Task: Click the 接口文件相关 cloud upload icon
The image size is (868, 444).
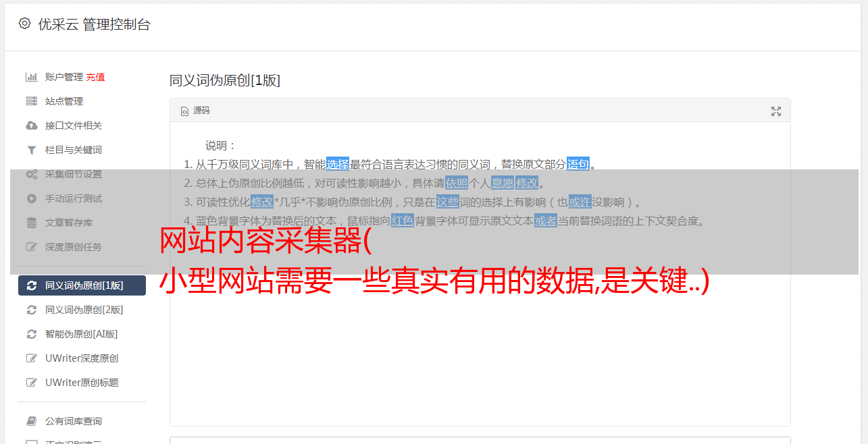Action: 31,126
